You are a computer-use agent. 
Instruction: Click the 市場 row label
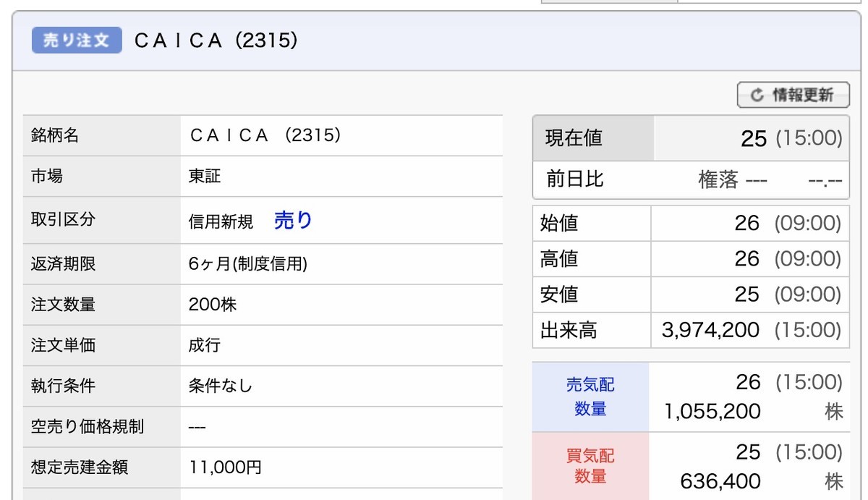[46, 176]
